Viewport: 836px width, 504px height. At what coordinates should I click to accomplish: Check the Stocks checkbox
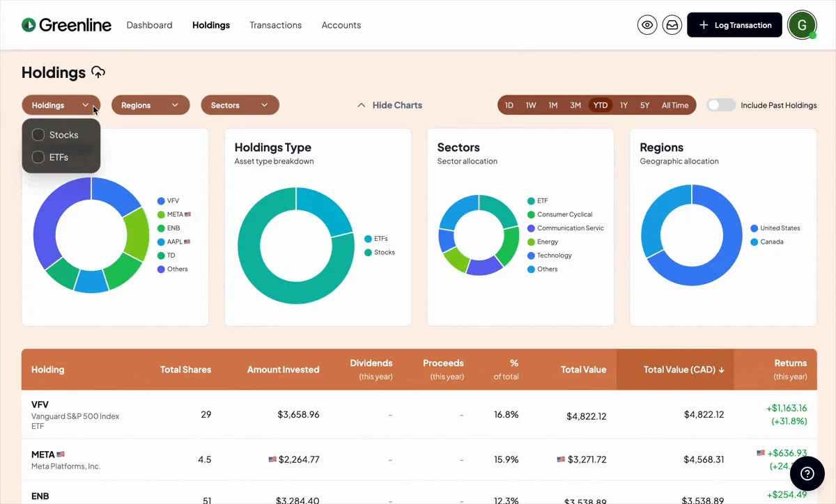[x=38, y=135]
